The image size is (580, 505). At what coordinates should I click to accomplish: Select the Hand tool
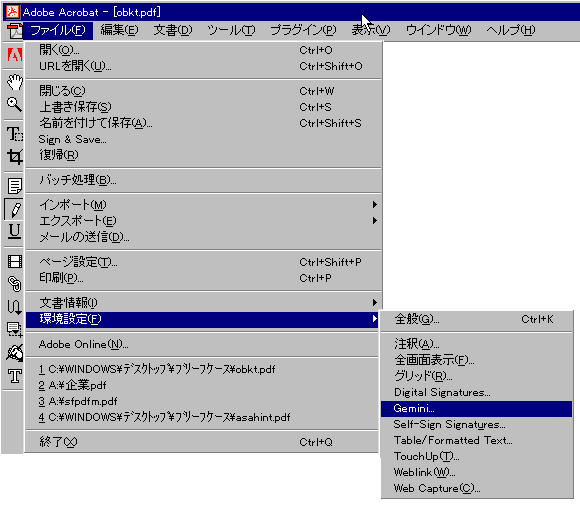(15, 82)
